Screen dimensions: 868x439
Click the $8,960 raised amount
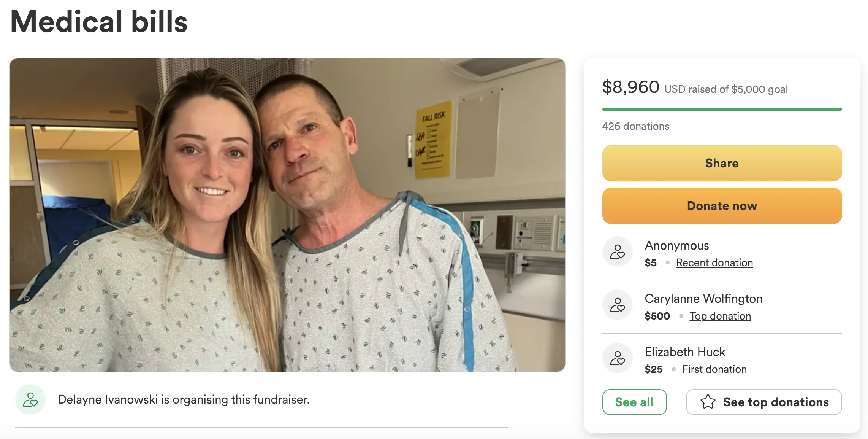(x=631, y=87)
